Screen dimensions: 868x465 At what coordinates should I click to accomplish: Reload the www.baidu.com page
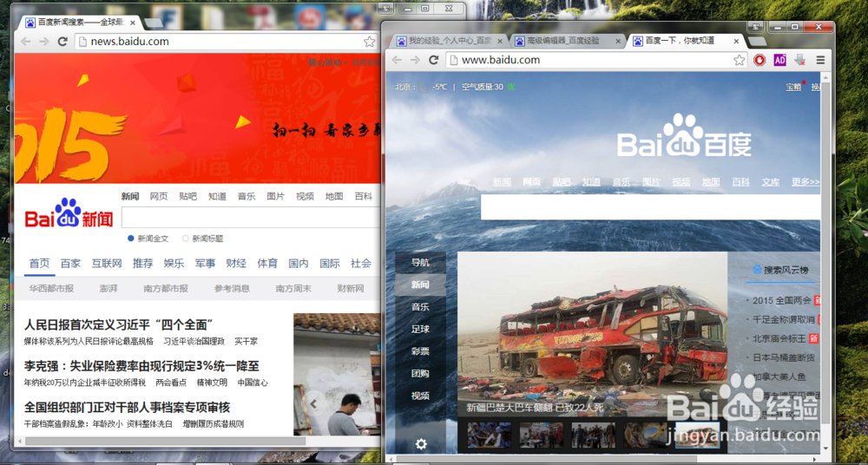[433, 60]
